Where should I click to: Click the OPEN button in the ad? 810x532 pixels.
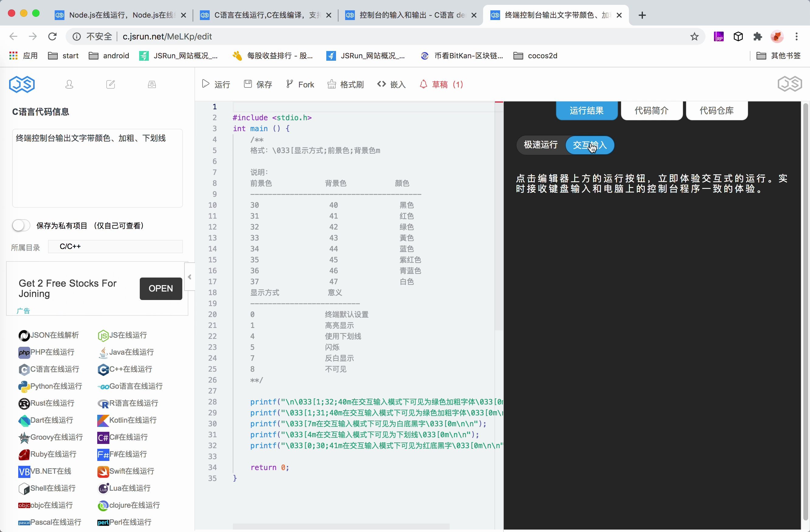pos(160,288)
